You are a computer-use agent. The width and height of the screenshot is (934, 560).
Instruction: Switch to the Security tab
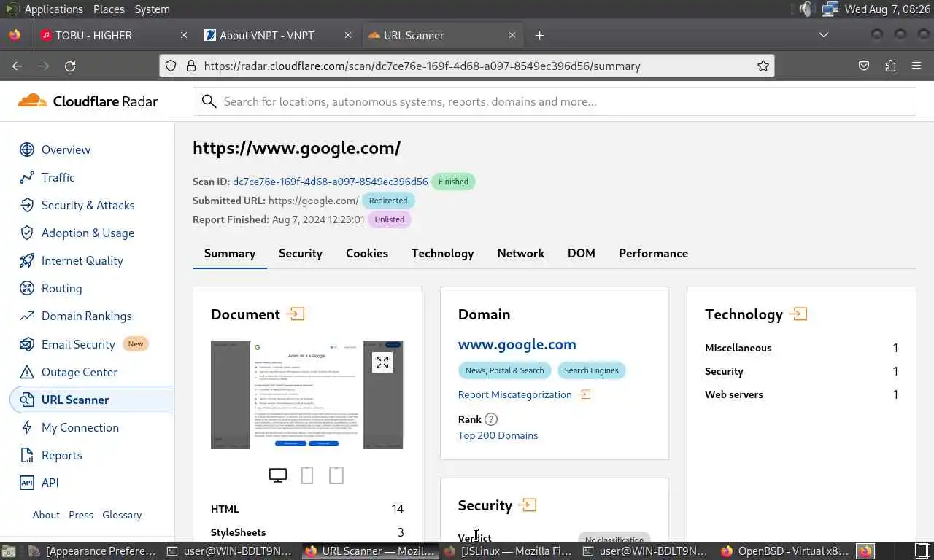tap(301, 253)
